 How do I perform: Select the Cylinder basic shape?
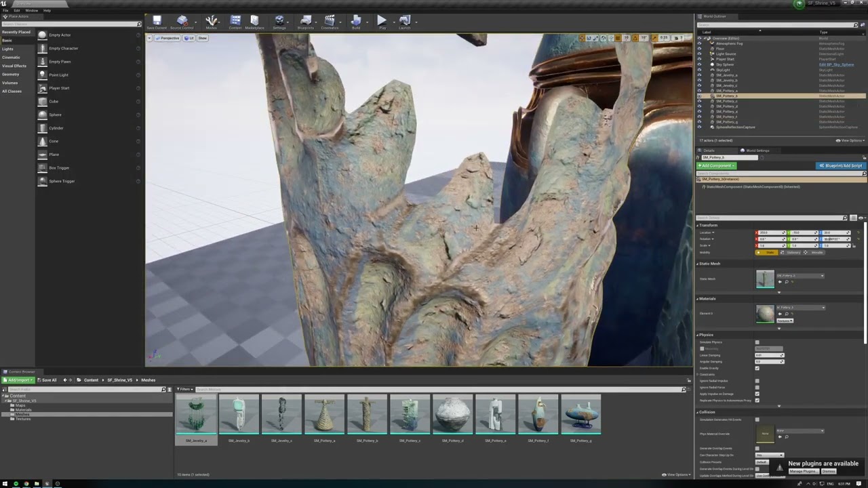click(89, 128)
